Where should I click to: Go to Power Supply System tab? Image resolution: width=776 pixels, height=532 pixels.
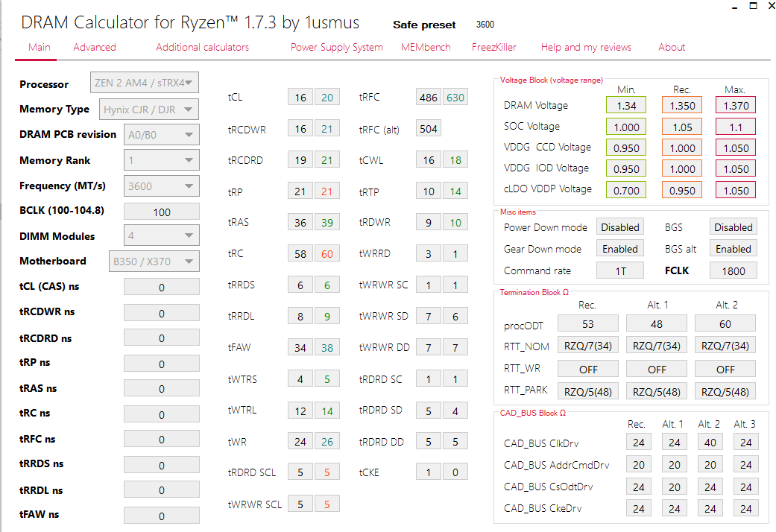pos(336,48)
